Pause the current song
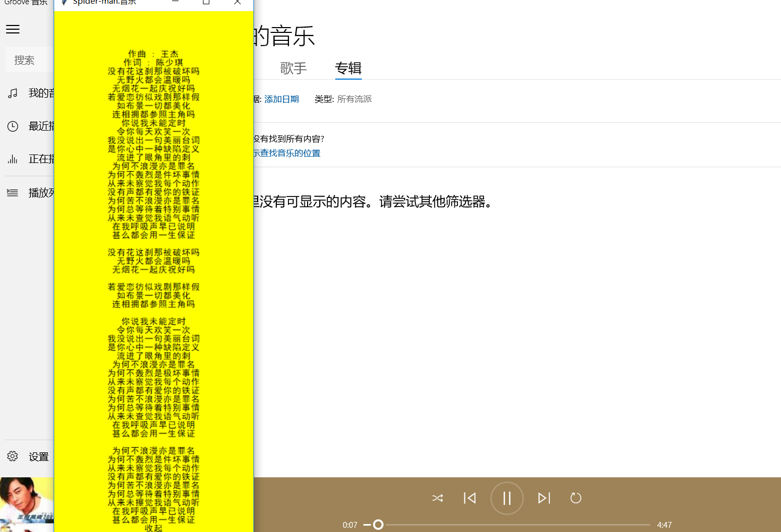 pos(507,498)
